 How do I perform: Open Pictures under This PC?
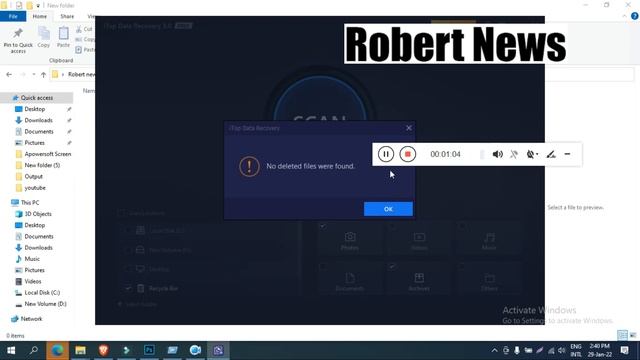tap(34, 270)
